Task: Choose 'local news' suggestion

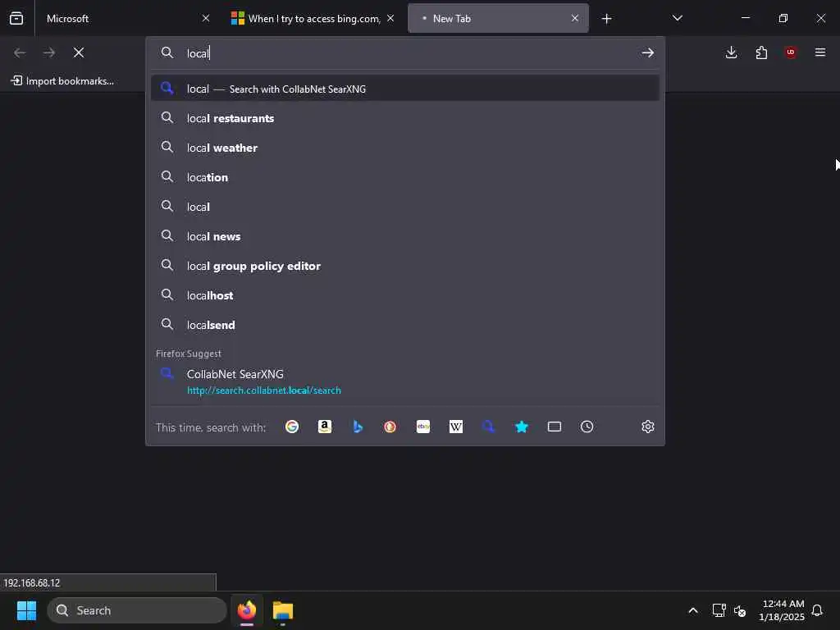Action: coord(405,236)
